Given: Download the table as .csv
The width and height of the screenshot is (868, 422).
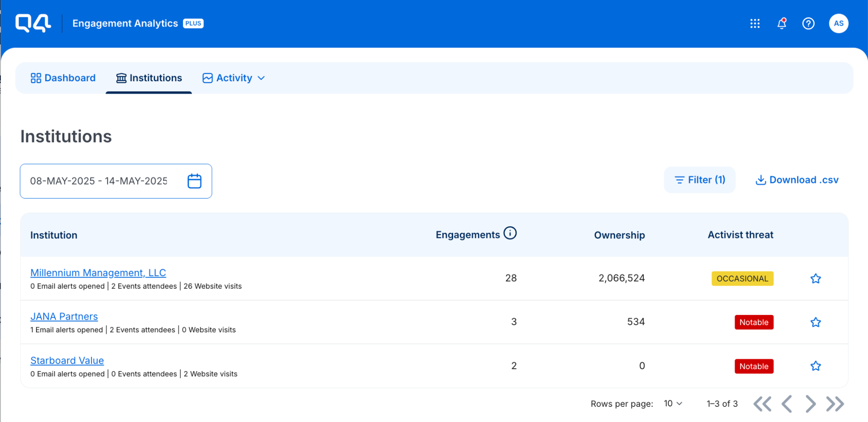Looking at the screenshot, I should point(797,180).
